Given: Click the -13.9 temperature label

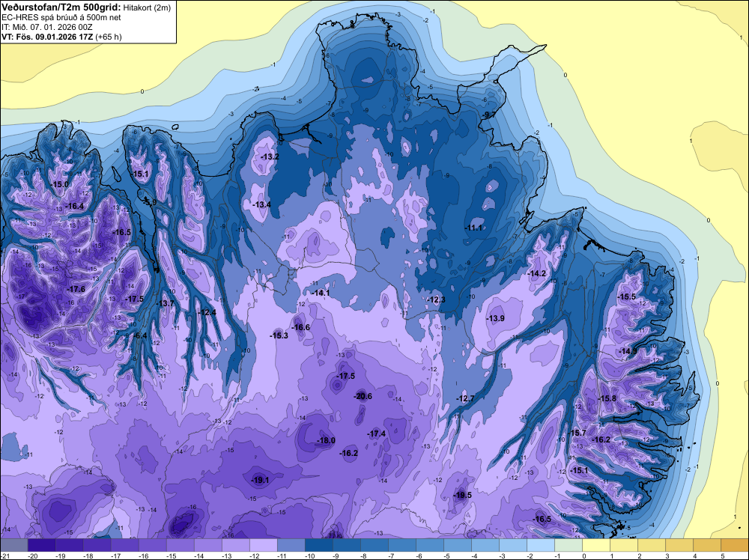Looking at the screenshot, I should tap(495, 318).
